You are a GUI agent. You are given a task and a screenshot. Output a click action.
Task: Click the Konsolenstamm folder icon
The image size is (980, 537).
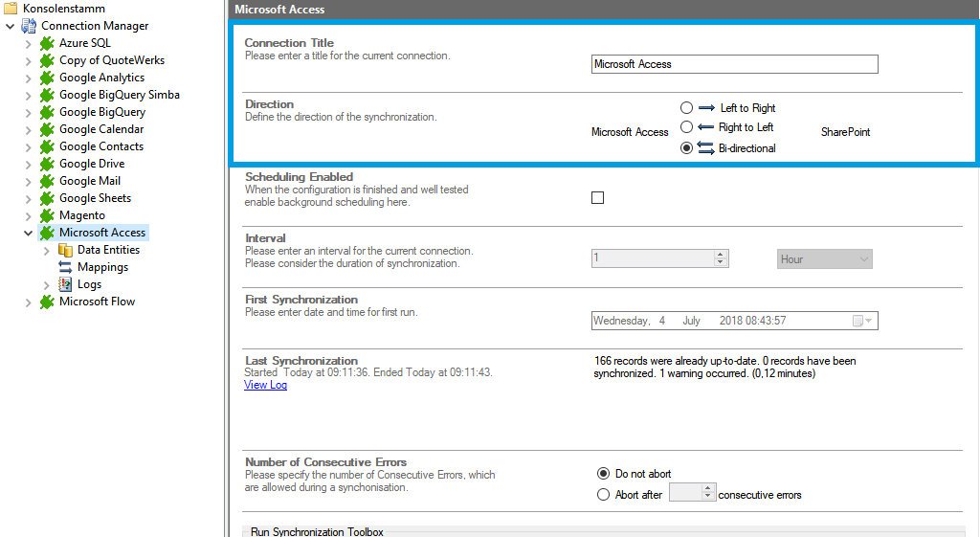coord(11,9)
